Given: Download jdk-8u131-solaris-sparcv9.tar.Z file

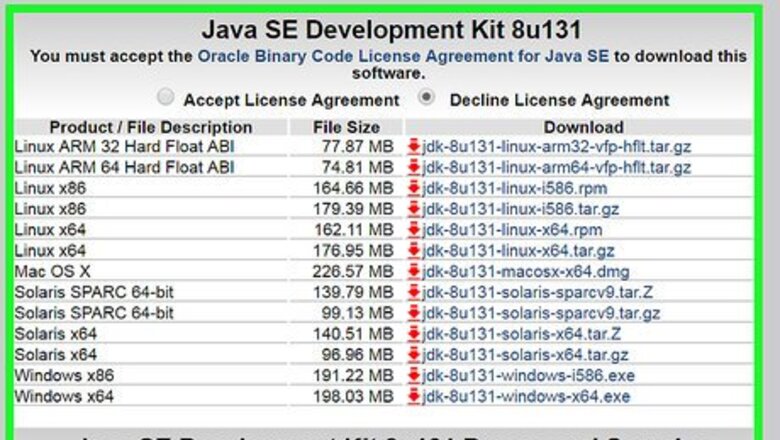Looking at the screenshot, I should pos(537,292).
